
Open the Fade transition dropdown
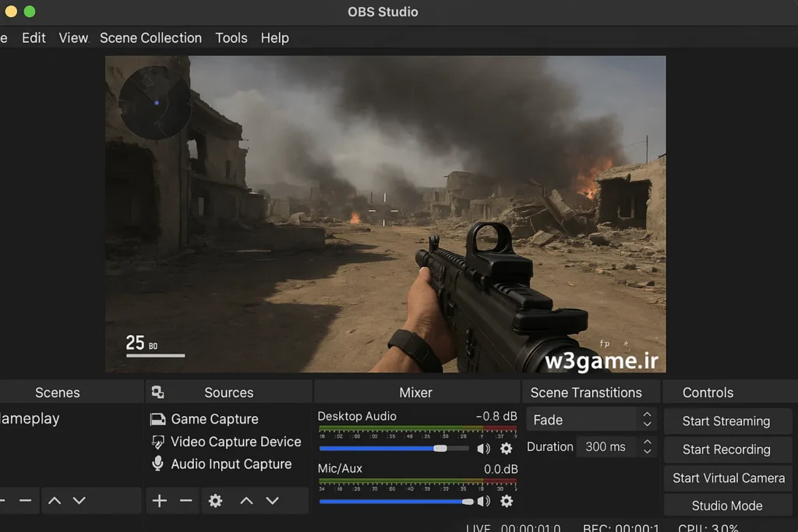[x=592, y=420]
